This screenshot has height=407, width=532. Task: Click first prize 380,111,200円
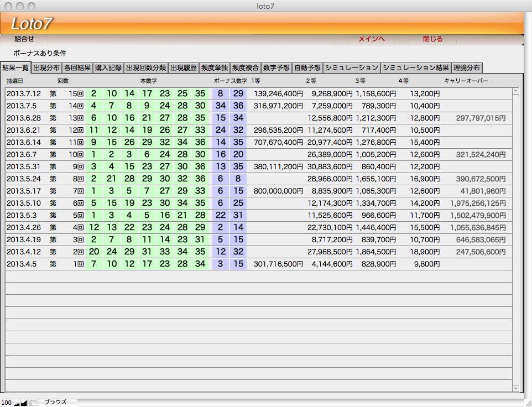[x=278, y=167]
